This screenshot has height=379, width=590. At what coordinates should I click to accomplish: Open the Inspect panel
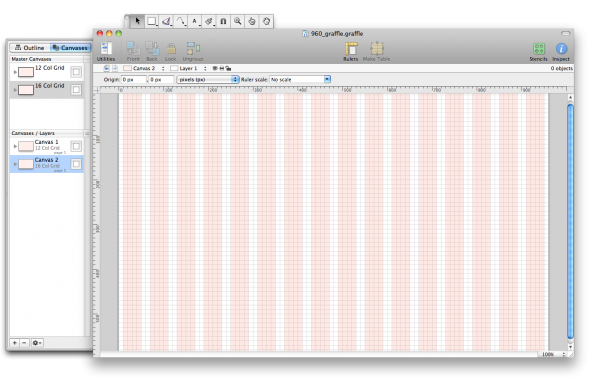(561, 51)
